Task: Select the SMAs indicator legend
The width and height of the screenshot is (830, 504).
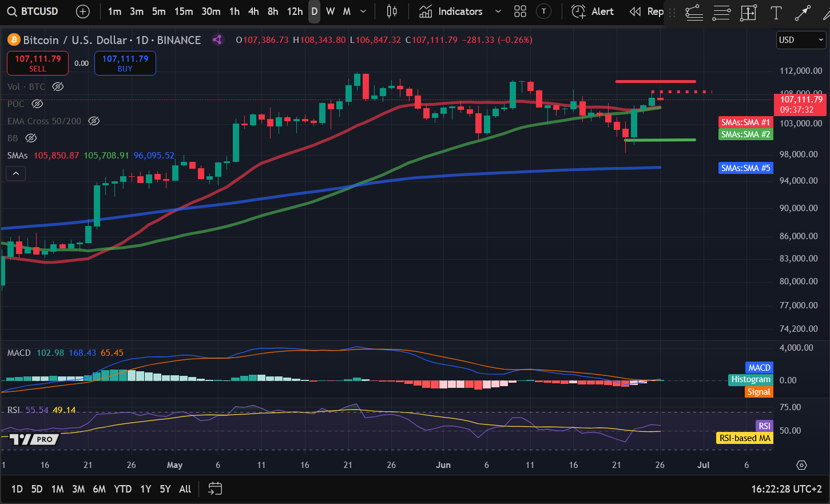Action: tap(18, 155)
